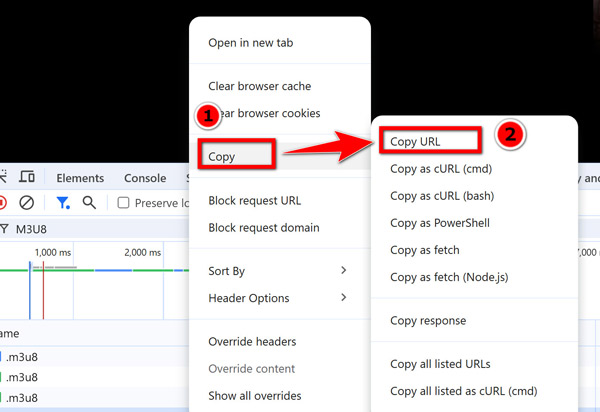Clear the network log

[27, 203]
